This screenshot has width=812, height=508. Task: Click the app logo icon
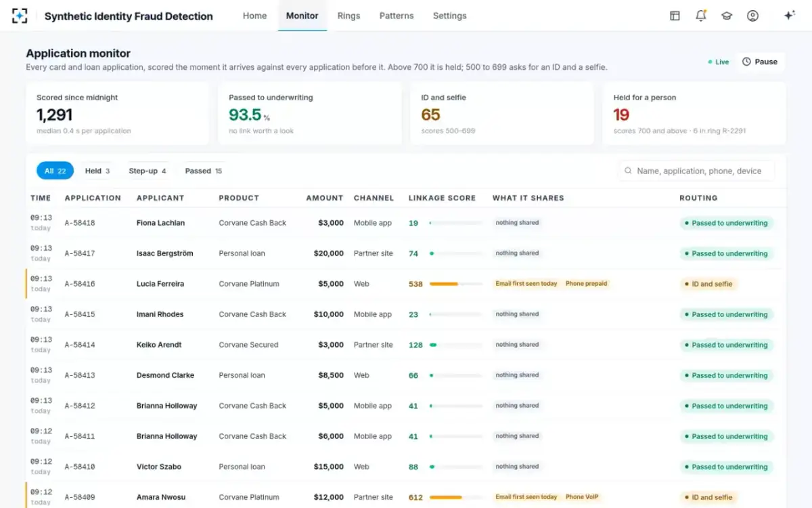[x=20, y=16]
